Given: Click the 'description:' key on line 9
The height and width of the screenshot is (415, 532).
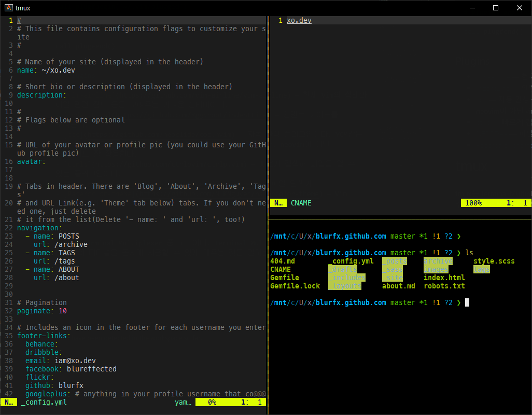Looking at the screenshot, I should pyautogui.click(x=41, y=95).
